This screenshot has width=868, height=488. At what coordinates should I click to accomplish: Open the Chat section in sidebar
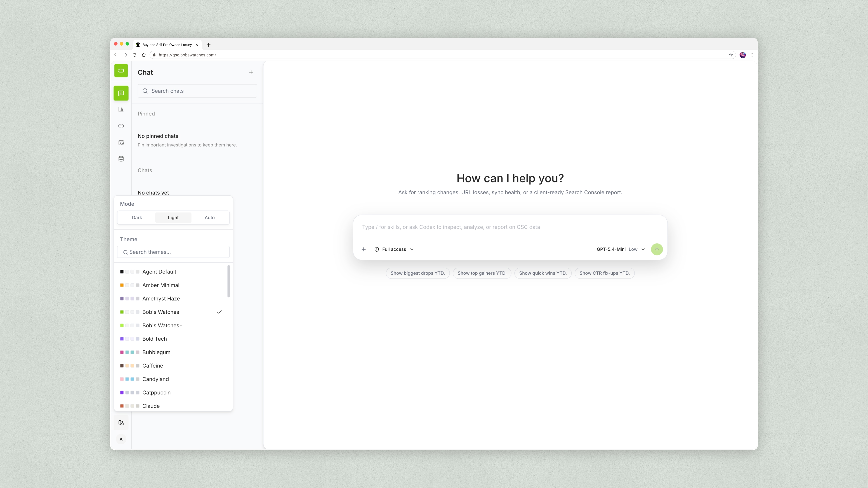(121, 93)
